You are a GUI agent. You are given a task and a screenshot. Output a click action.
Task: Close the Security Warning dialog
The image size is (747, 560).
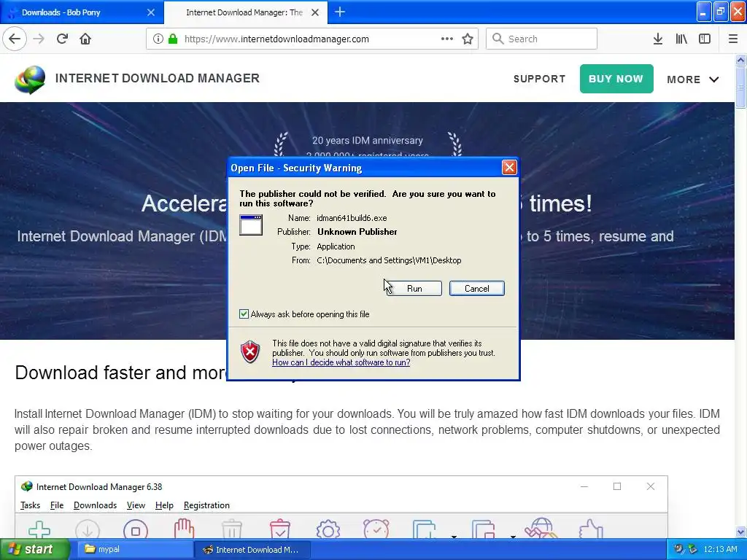509,168
